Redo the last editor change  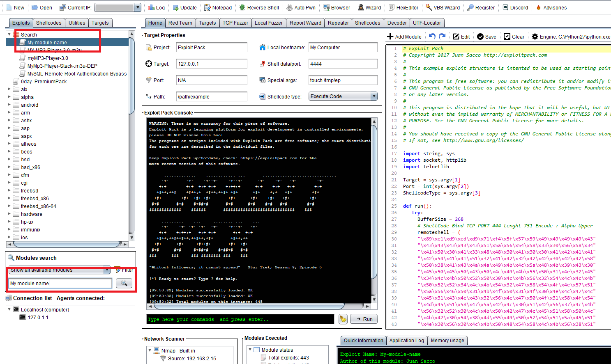[x=442, y=37]
